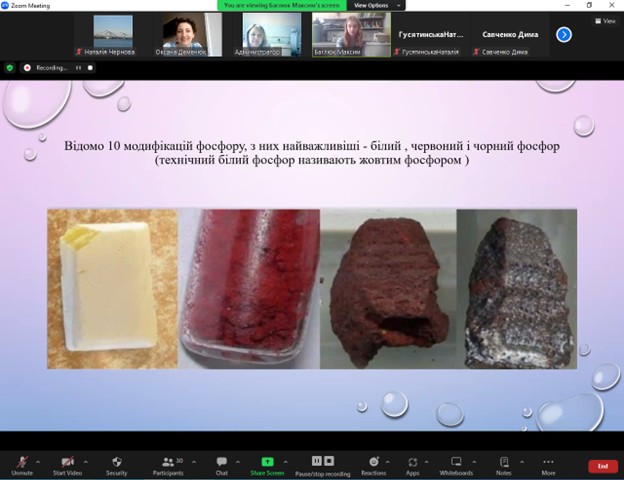Viewport: 624px width, 480px height.
Task: Show next participants with blue arrow
Action: tap(564, 35)
